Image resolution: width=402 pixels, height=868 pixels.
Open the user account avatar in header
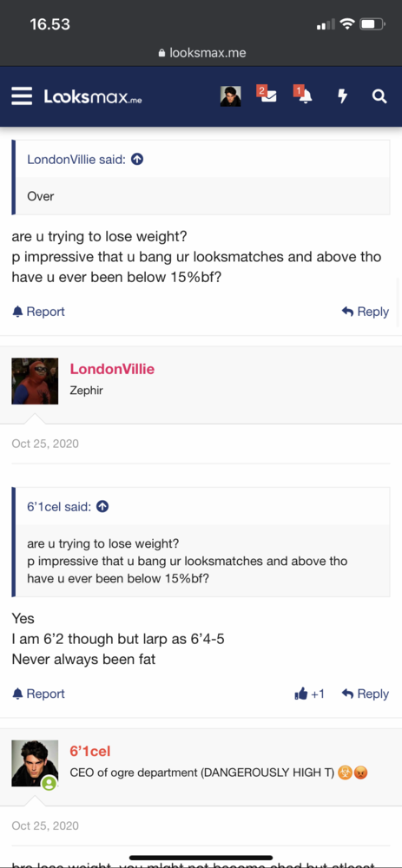tap(230, 96)
